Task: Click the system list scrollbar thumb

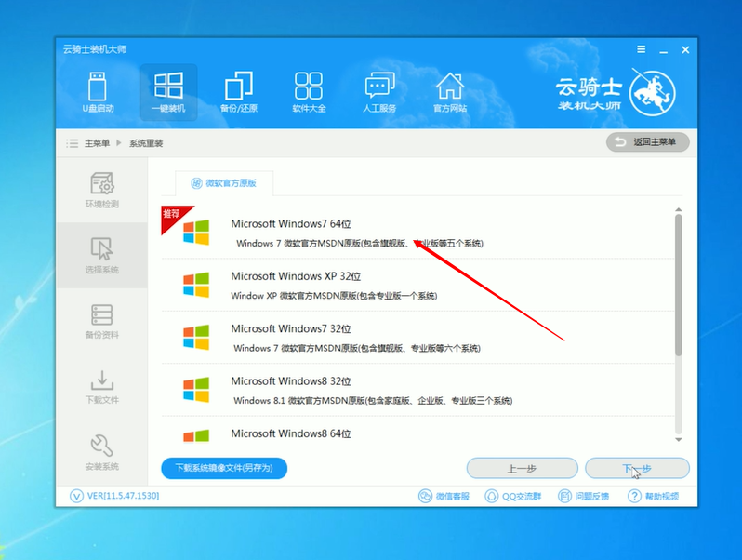Action: pyautogui.click(x=679, y=285)
